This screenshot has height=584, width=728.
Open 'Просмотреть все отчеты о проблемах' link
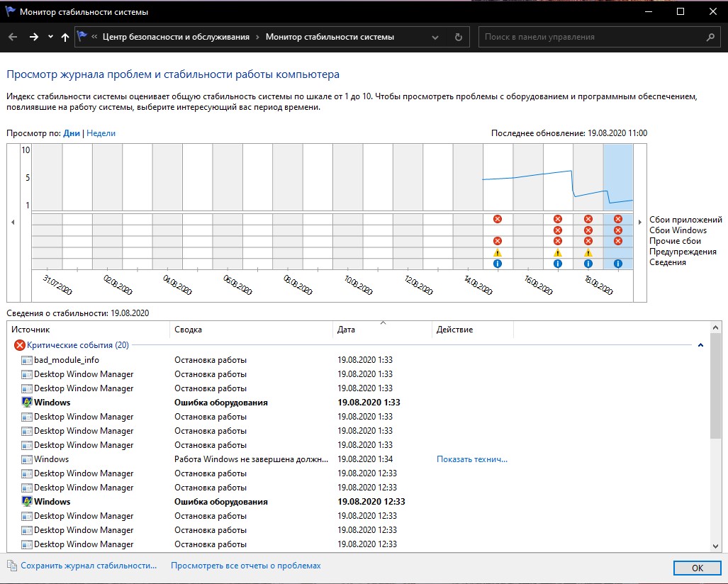(245, 566)
